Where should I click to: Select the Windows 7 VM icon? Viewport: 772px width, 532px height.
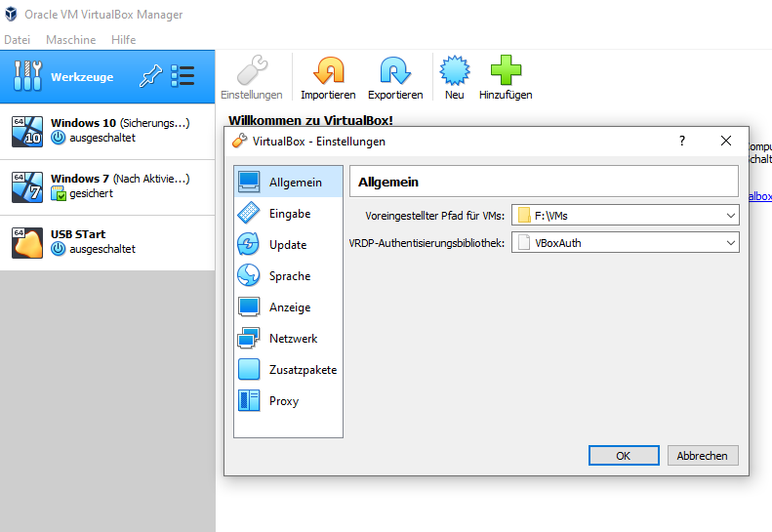click(27, 187)
